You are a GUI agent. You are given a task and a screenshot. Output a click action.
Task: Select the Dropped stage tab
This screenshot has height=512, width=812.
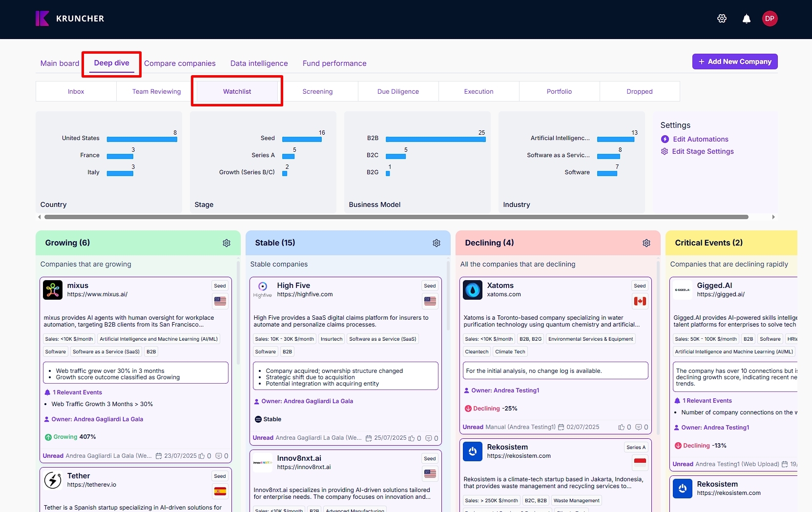[640, 91]
